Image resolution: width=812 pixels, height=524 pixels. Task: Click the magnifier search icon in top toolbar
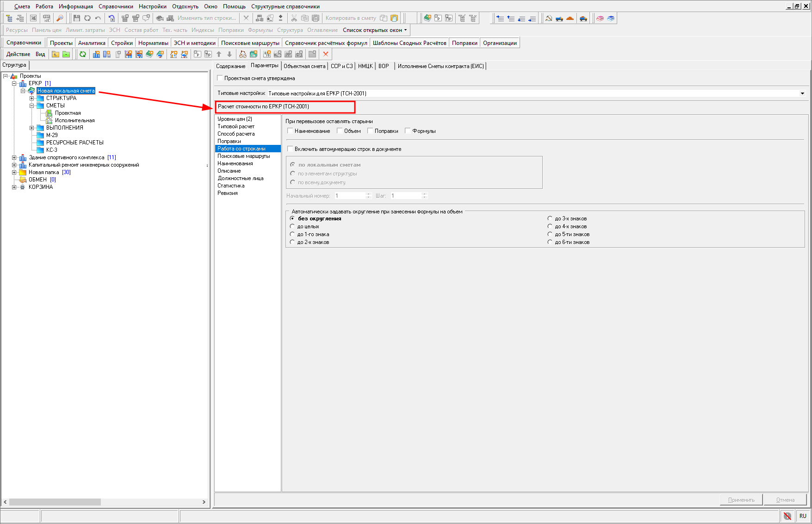click(60, 18)
